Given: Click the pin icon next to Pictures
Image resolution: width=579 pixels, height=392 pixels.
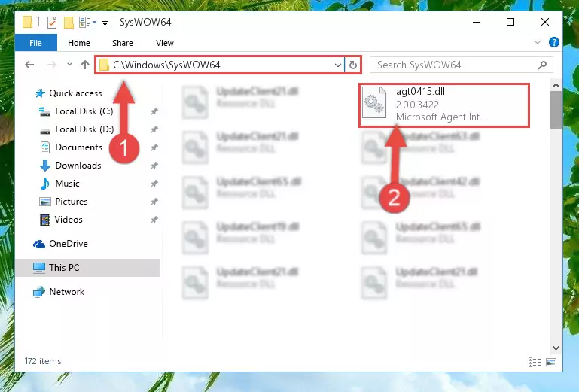Looking at the screenshot, I should click(154, 202).
